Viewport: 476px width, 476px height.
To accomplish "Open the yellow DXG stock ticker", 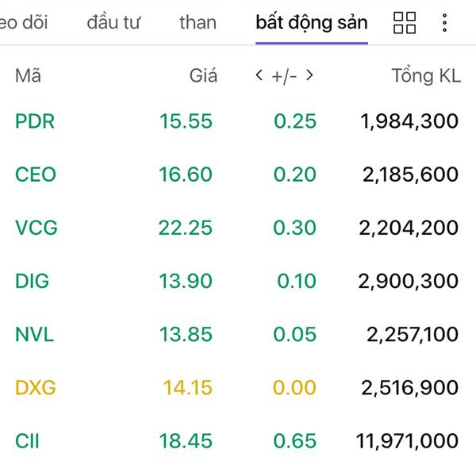I will point(36,388).
